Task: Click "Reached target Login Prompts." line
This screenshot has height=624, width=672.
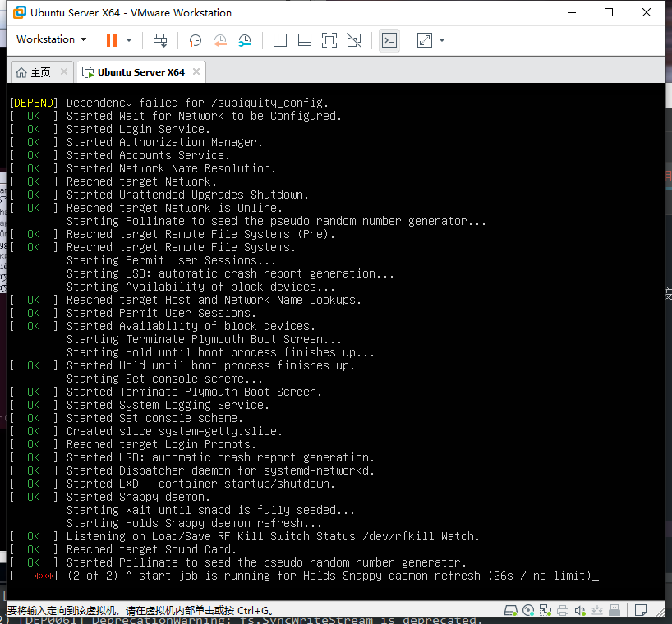Action: (161, 444)
